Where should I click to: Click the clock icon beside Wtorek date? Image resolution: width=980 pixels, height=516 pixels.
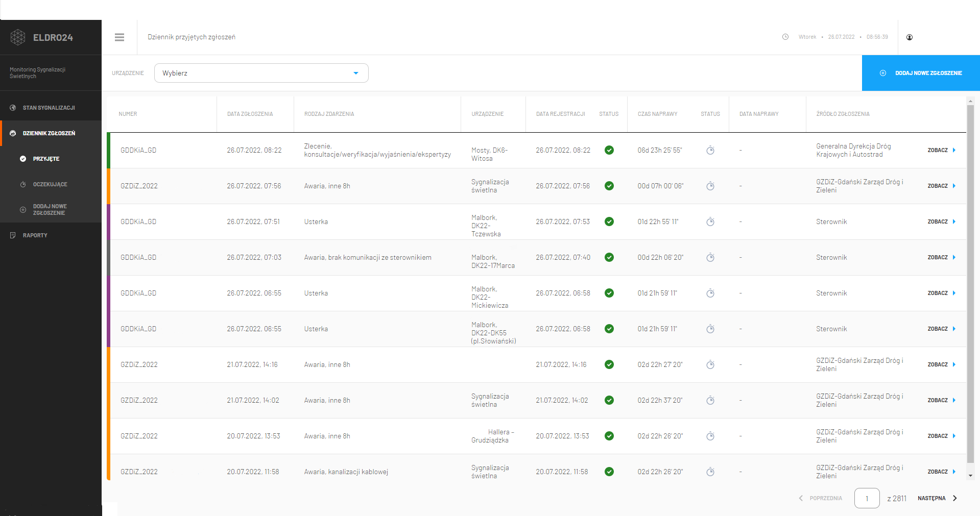coord(785,37)
